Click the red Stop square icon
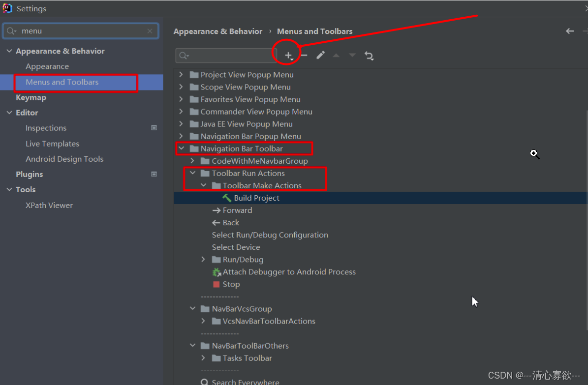Screen dimensions: 588x385 coord(217,284)
